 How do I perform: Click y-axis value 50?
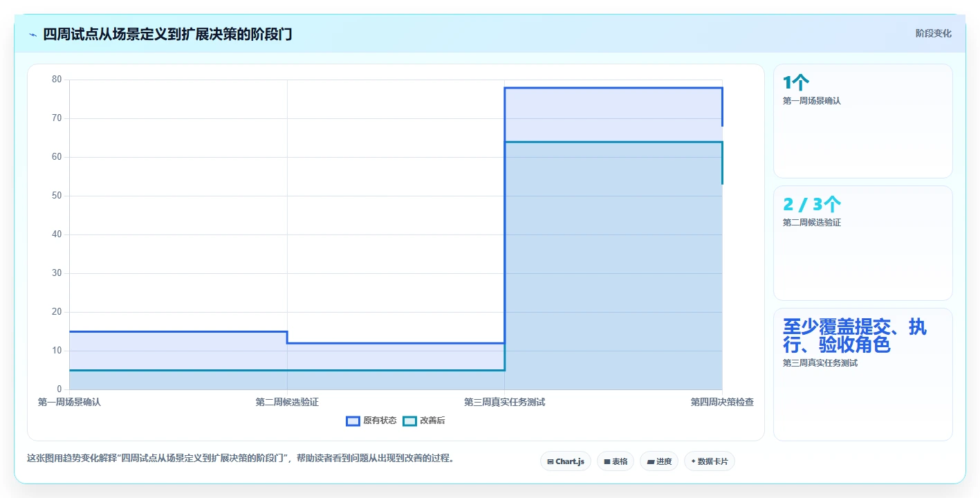pos(57,196)
